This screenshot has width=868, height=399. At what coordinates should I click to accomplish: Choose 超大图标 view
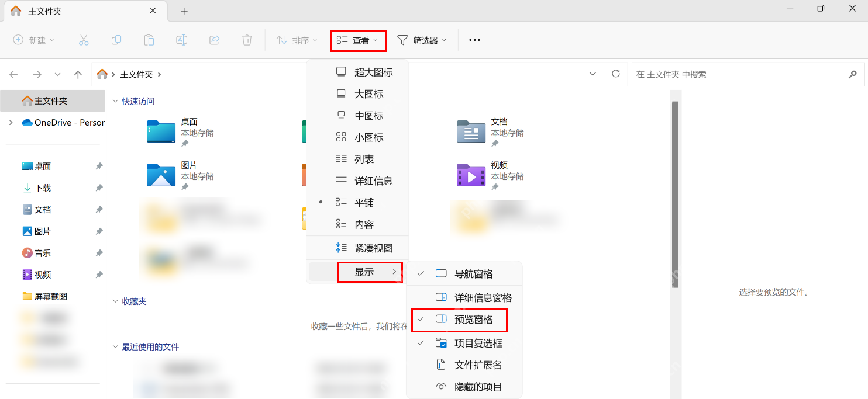357,72
